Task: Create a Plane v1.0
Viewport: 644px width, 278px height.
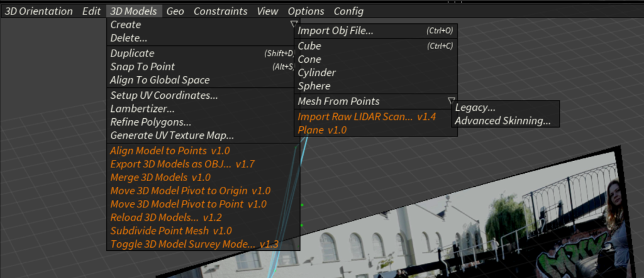Action: coord(376,130)
